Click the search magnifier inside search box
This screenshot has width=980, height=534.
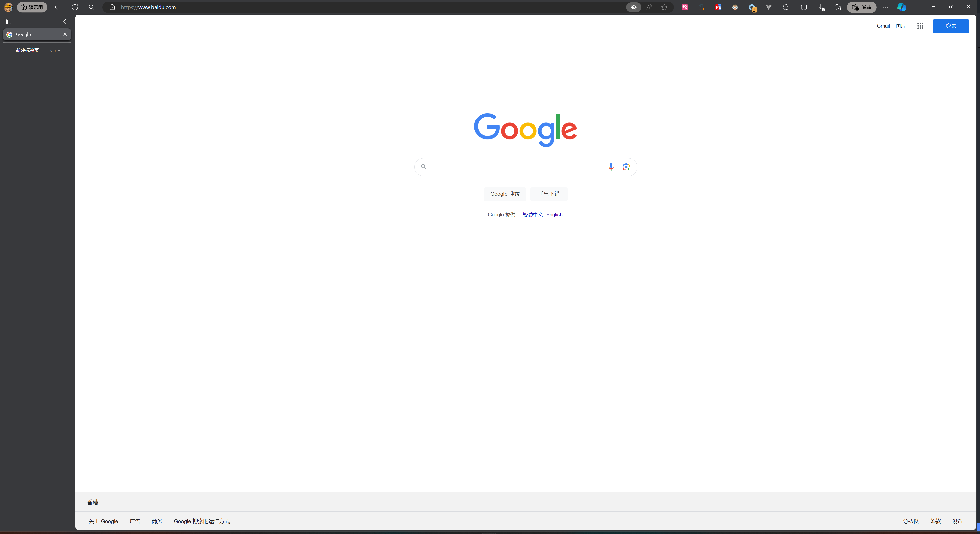423,167
